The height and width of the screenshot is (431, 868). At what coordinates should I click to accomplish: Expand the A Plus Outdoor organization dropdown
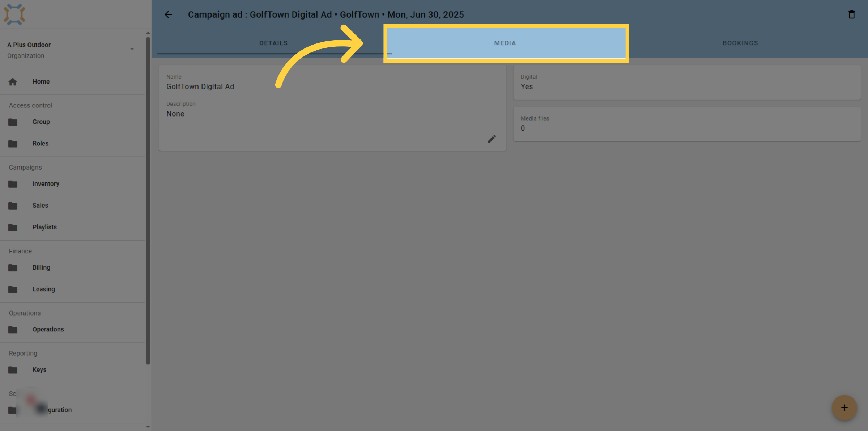coord(132,49)
